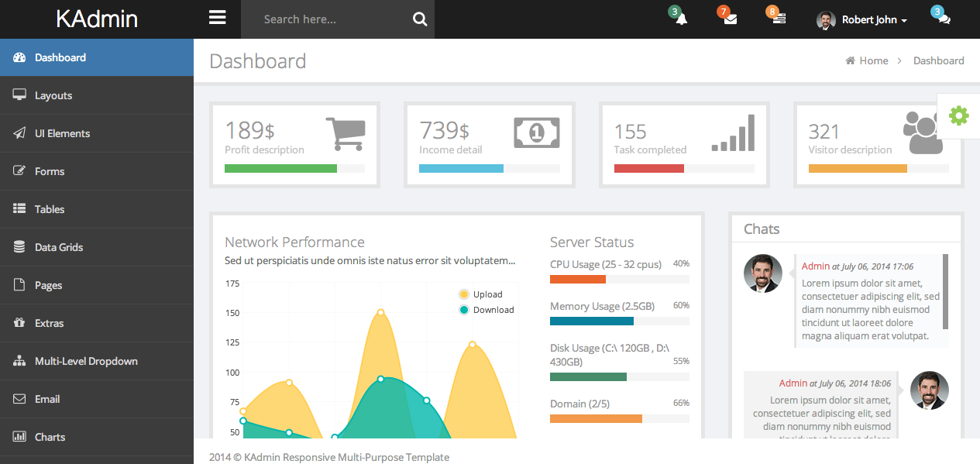
Task: Click the footer KAdmin Responsive Multi-Purpose Template text
Action: point(346,457)
